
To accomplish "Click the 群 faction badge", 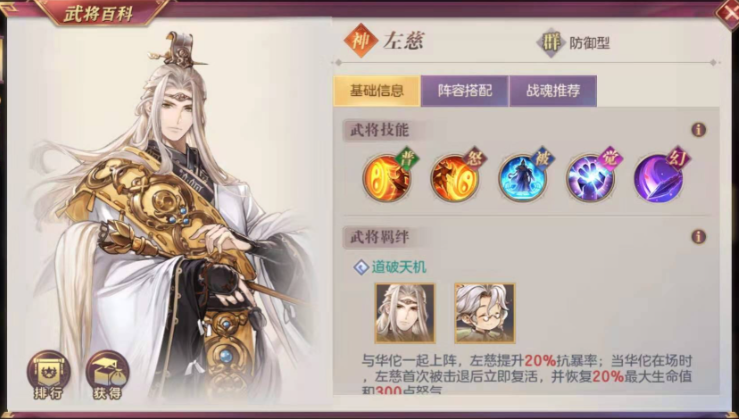I will (x=551, y=43).
